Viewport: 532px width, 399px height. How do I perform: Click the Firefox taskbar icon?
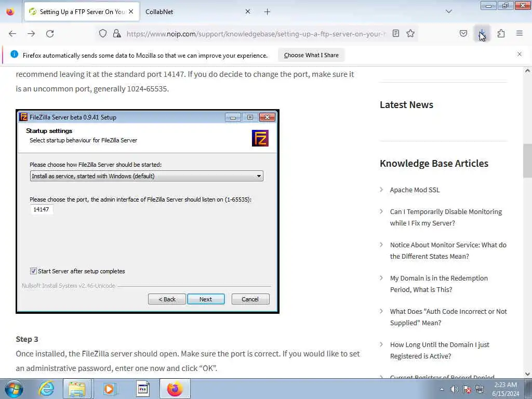[x=175, y=389]
